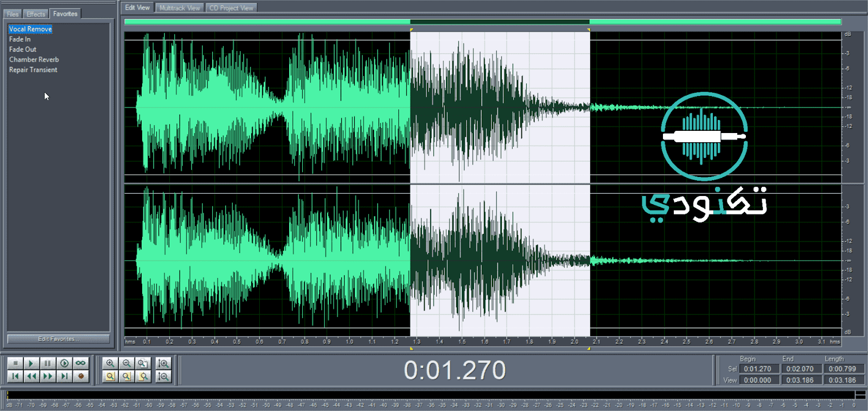Start recording with the Record button
Image resolution: width=868 pixels, height=411 pixels.
click(x=80, y=376)
